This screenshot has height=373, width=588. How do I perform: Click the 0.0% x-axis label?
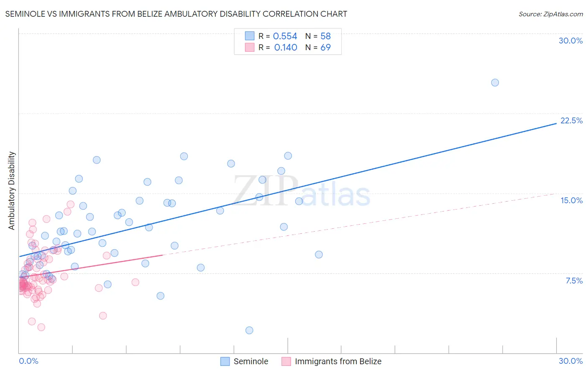(28, 361)
